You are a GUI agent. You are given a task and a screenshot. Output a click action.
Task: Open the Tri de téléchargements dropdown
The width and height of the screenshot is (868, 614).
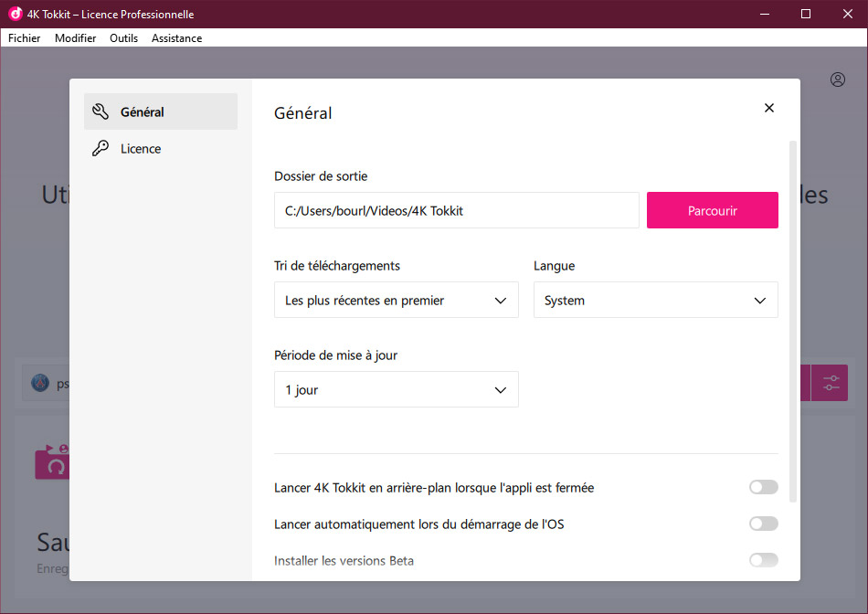point(397,300)
